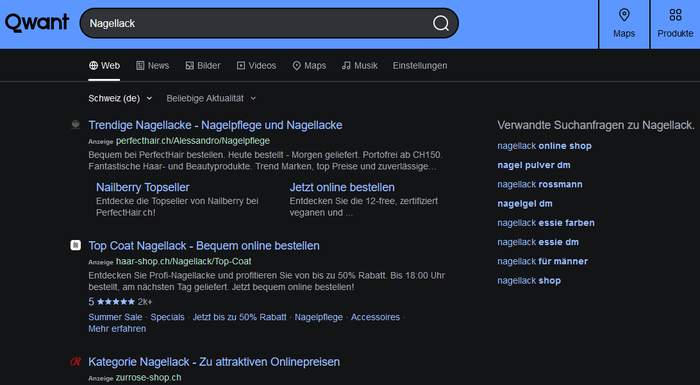Open Top Coat Nagellack result link
700x385 pixels.
point(204,246)
